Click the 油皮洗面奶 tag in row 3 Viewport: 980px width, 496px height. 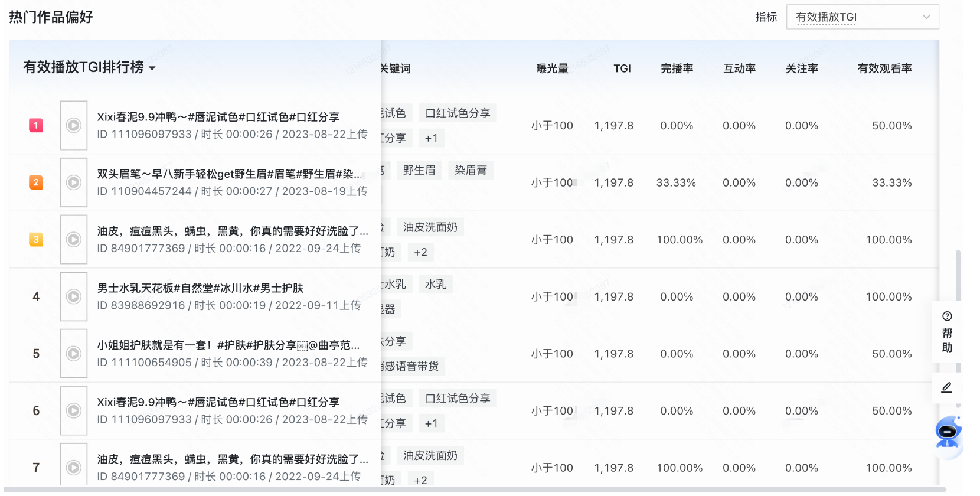click(430, 227)
